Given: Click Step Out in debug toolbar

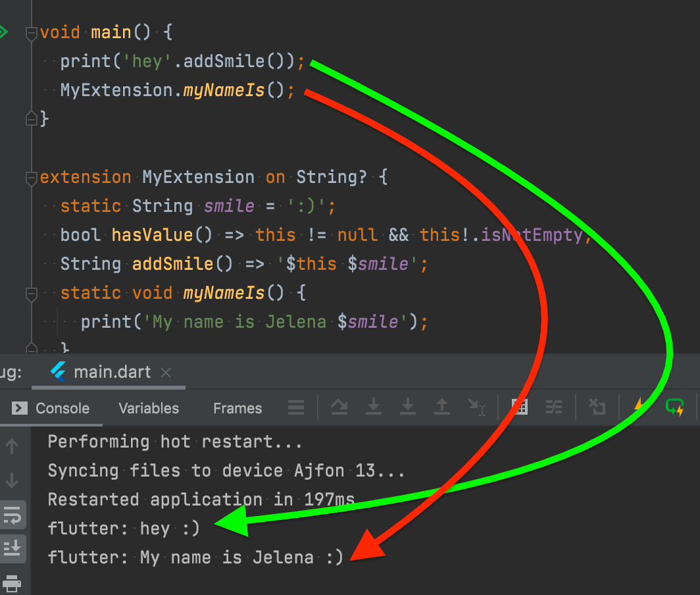Looking at the screenshot, I should (442, 407).
